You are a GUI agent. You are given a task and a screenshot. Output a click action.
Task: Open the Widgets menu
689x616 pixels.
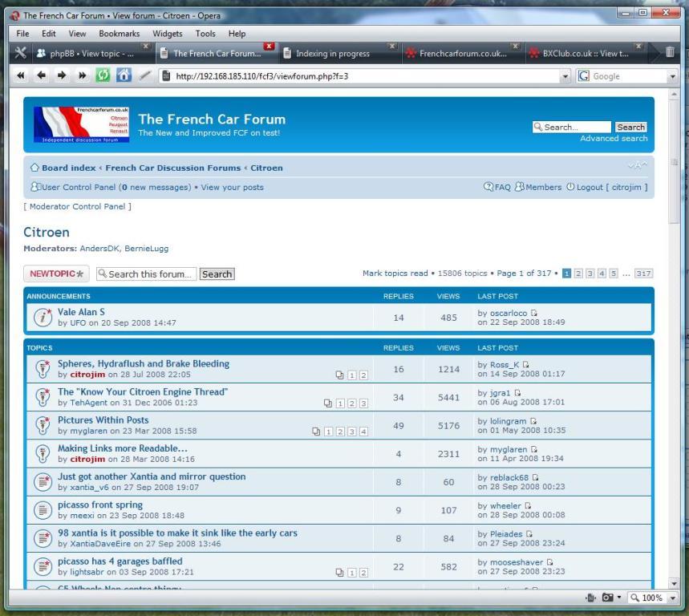coord(168,34)
